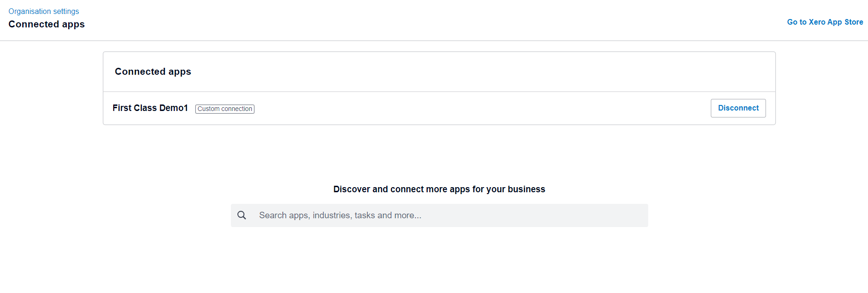
Task: Click the magnifying glass search icon
Action: (x=242, y=215)
